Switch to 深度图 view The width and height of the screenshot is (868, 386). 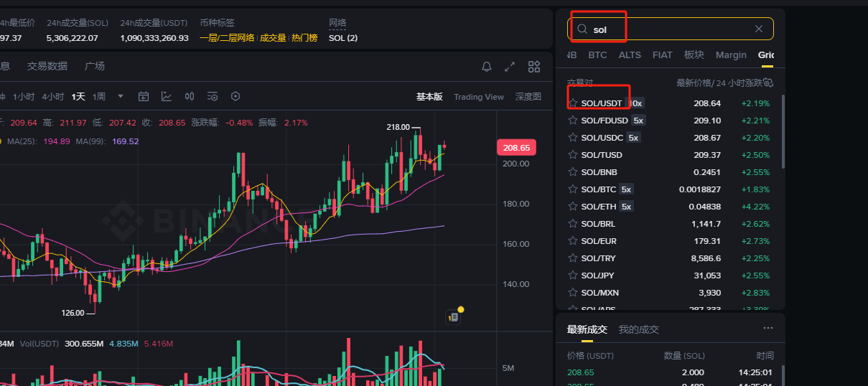(528, 97)
